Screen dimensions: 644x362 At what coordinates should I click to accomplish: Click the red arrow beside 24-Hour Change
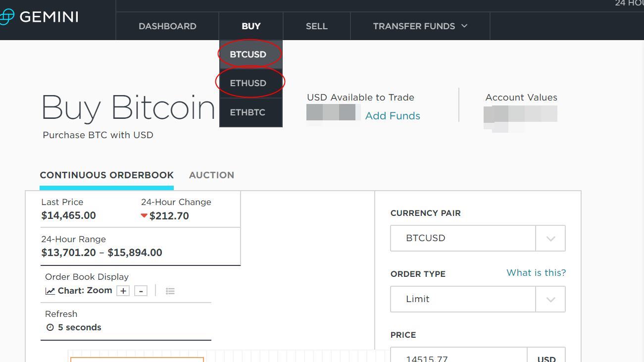coord(144,216)
